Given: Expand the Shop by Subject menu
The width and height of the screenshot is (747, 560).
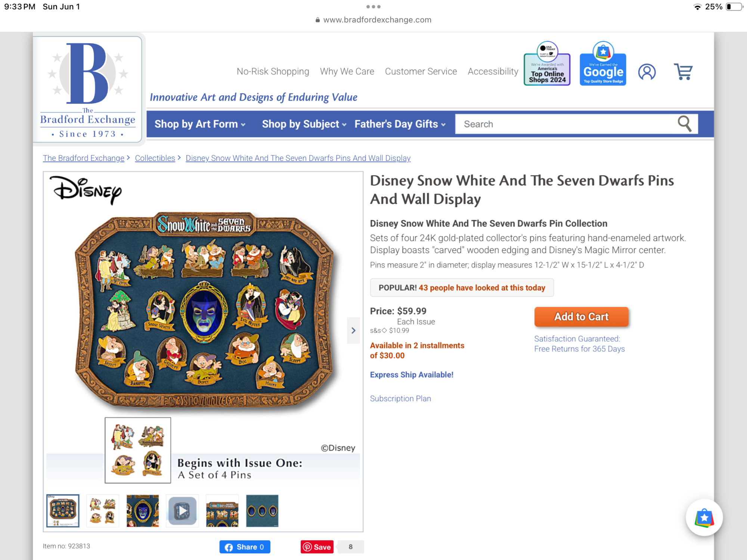Looking at the screenshot, I should (304, 124).
